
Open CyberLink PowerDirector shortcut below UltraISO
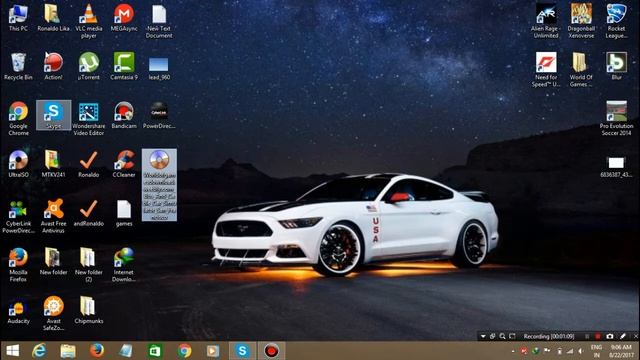(x=18, y=216)
